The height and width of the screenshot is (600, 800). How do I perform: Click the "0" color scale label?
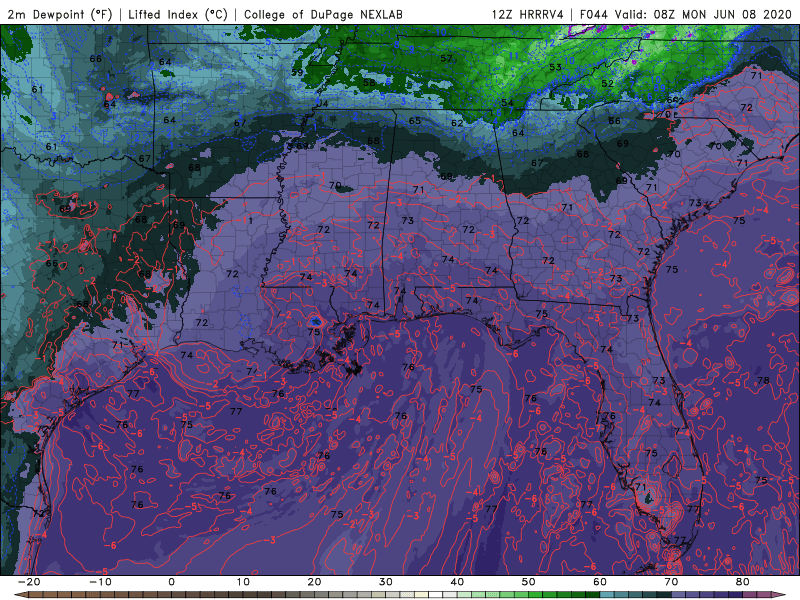pyautogui.click(x=171, y=582)
